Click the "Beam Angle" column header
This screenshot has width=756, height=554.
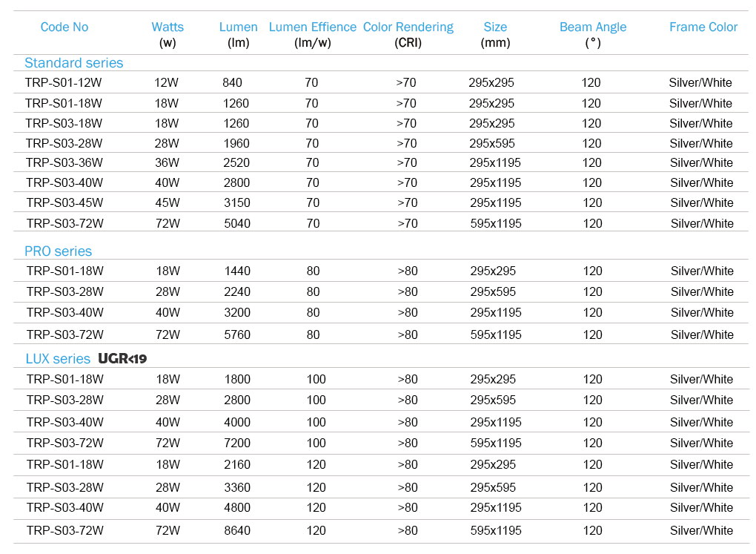point(592,27)
